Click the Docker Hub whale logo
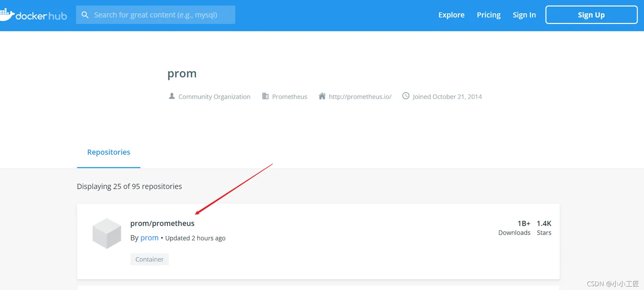This screenshot has width=644, height=290. coord(6,14)
